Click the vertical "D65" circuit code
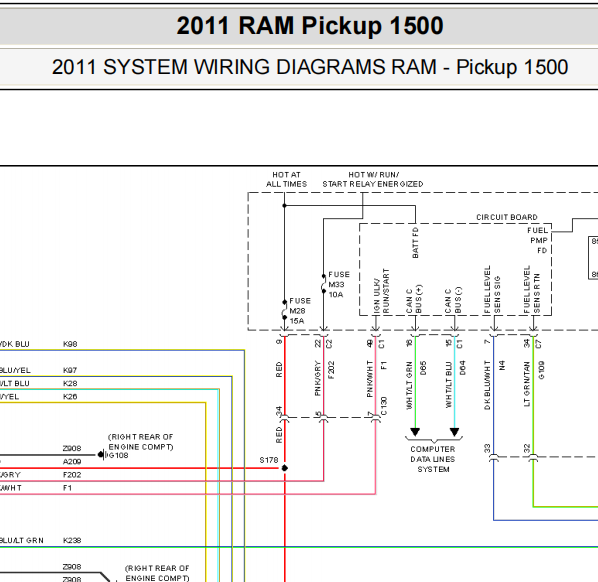The height and width of the screenshot is (582, 598). pos(423,368)
